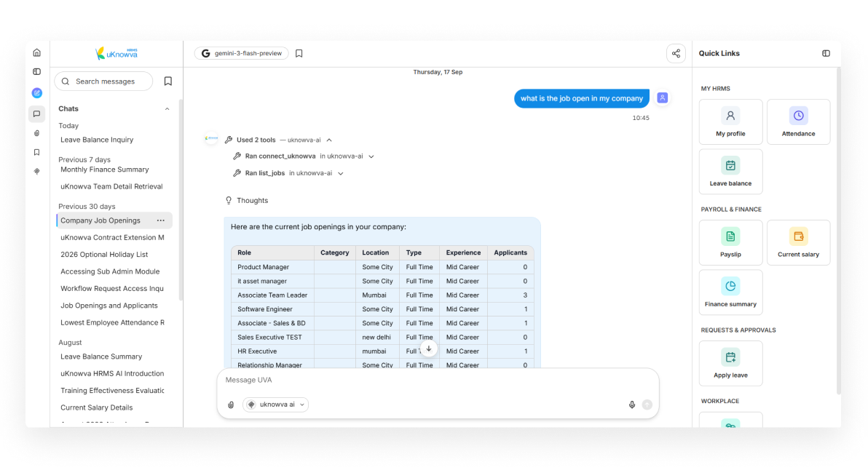This screenshot has height=470, width=868.
Task: Click the send message arrow button
Action: pyautogui.click(x=647, y=405)
